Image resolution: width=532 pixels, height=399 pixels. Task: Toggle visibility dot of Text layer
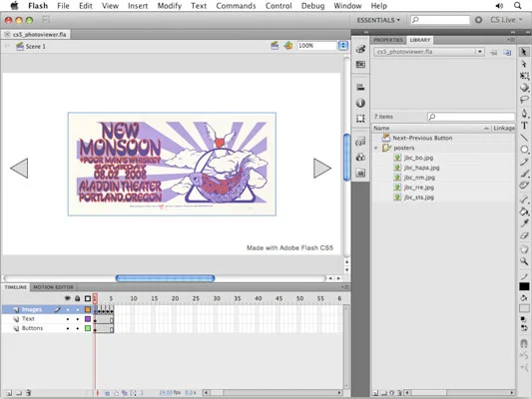[x=68, y=319]
